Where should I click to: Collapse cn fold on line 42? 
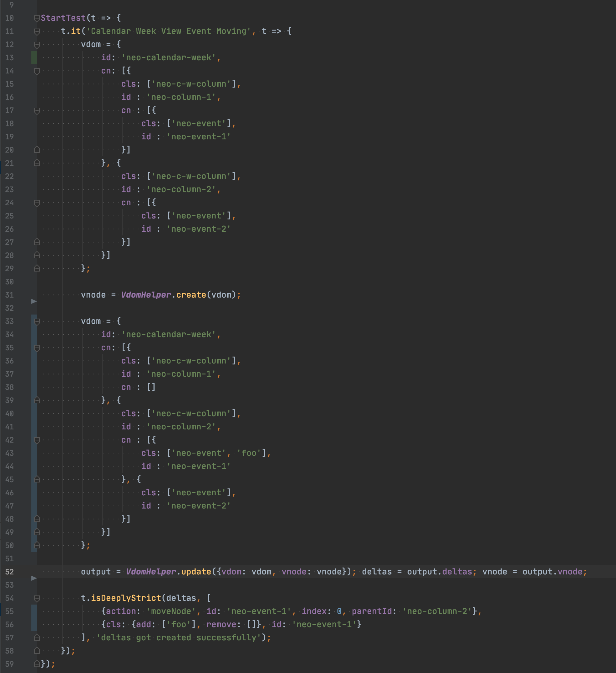(37, 440)
